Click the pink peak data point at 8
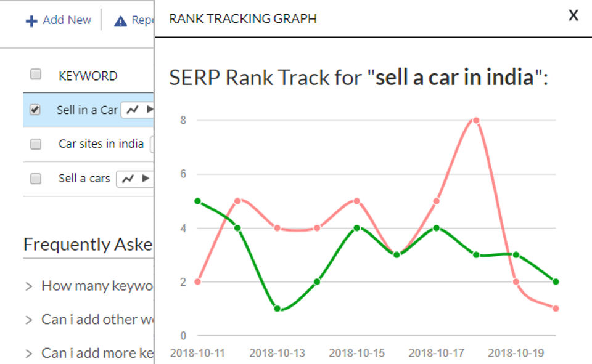This screenshot has height=364, width=592. click(476, 120)
